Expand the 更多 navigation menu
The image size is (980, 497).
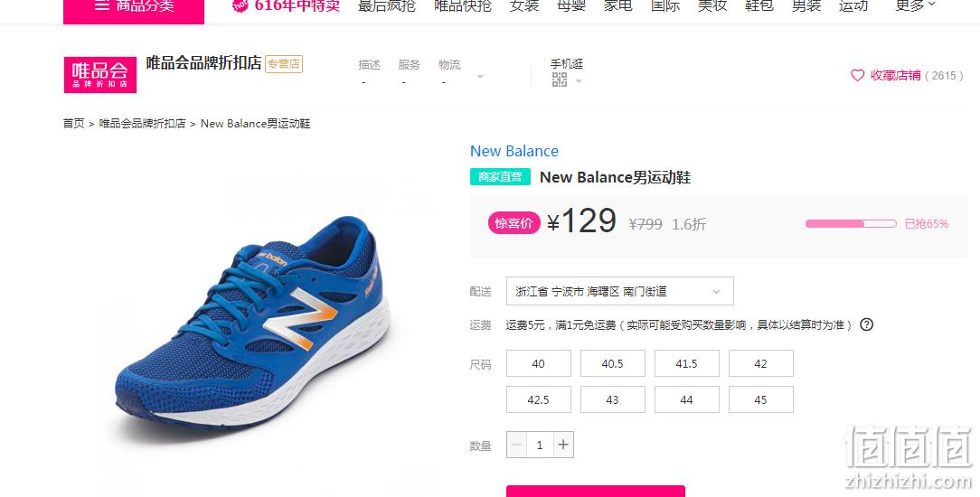[x=915, y=5]
